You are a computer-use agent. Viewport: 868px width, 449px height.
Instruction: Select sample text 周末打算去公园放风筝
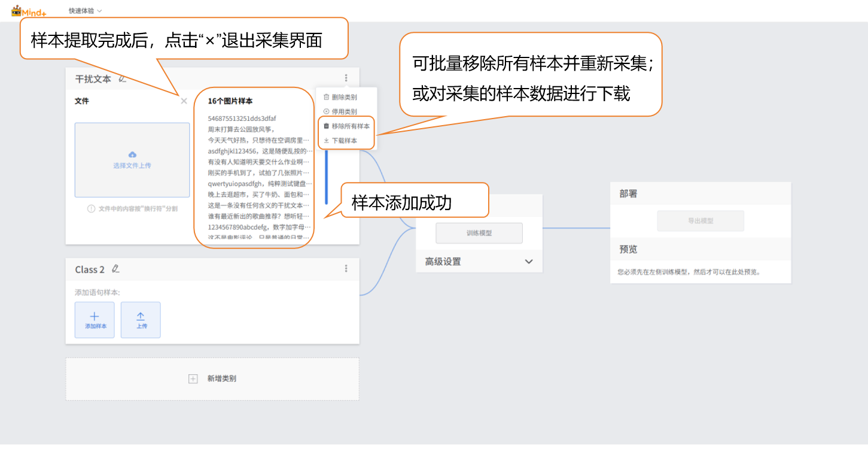click(240, 129)
